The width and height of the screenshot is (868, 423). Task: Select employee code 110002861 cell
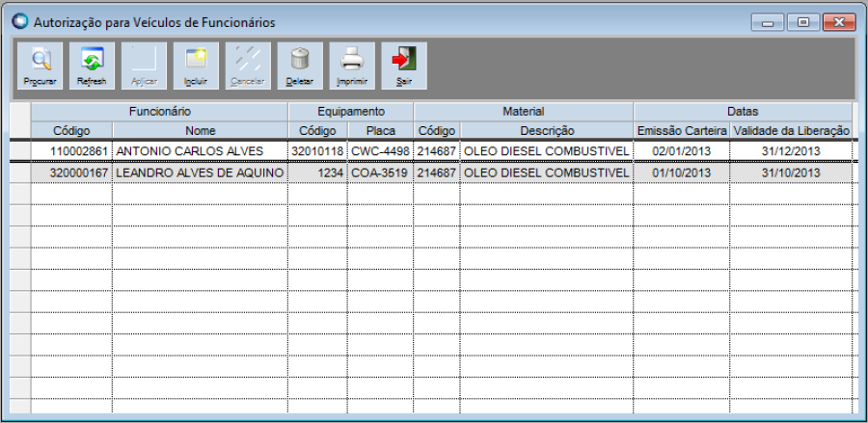coord(72,151)
